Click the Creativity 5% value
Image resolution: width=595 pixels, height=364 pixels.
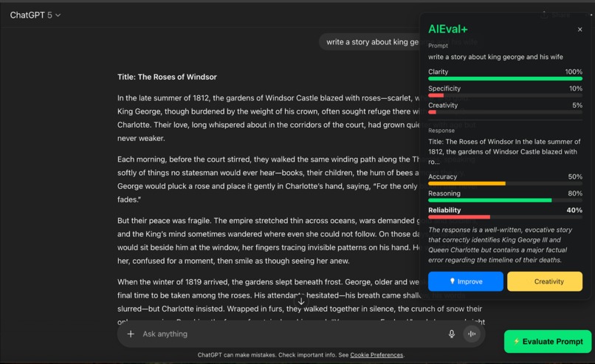(x=577, y=105)
